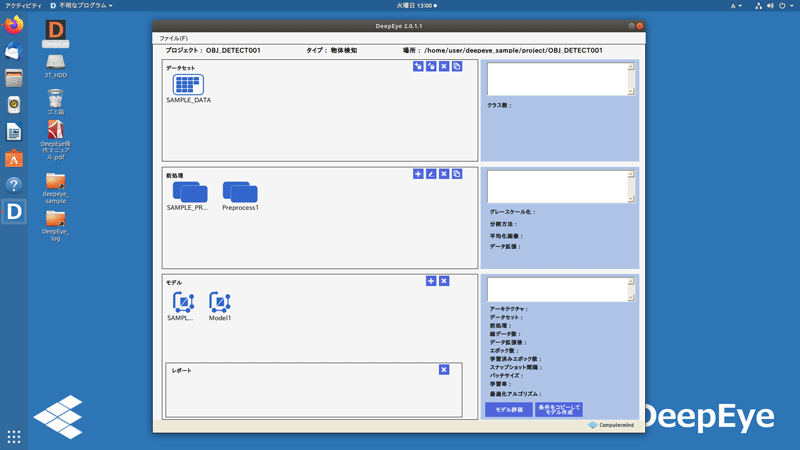This screenshot has width=800, height=450.
Task: Delete the preprocess with the X icon
Action: 444,174
